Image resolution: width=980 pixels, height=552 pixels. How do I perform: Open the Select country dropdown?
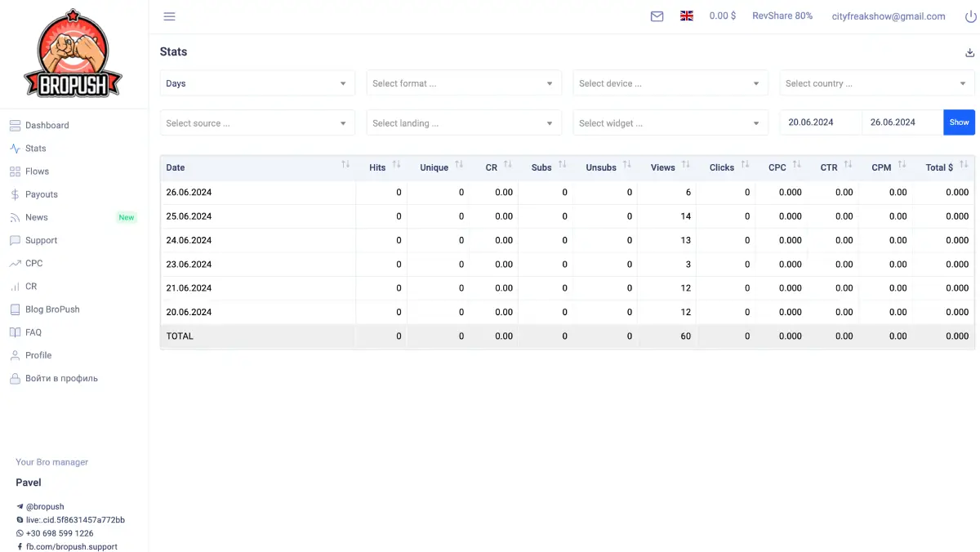click(876, 83)
